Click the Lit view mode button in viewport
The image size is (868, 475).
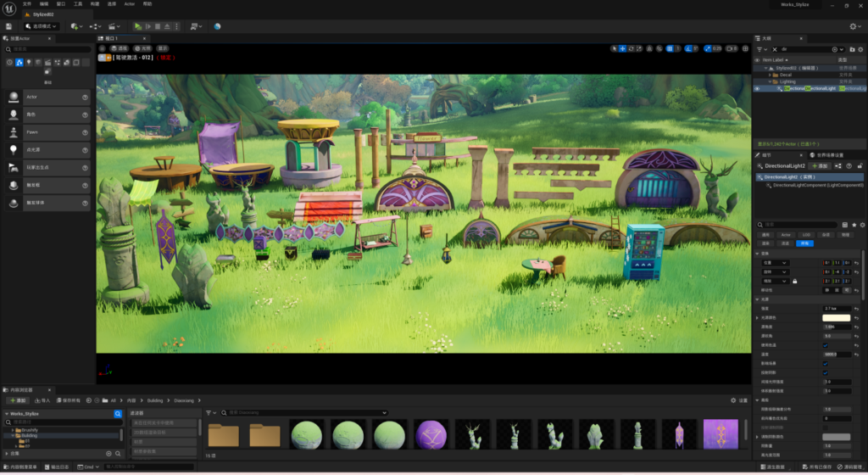[142, 48]
